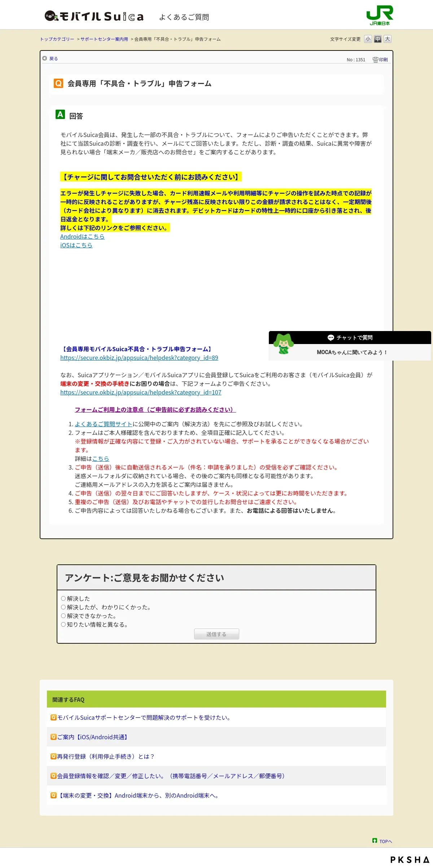
Task: Open チャットで質問 chat bar
Action: [x=350, y=338]
